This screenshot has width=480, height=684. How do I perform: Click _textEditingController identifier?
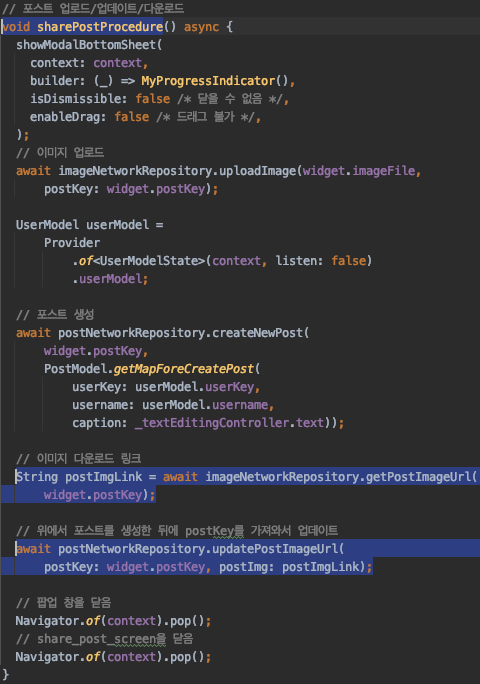coord(212,423)
